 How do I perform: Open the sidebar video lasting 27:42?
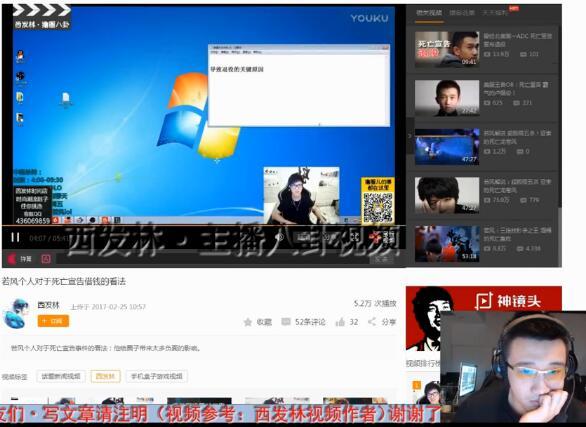(447, 98)
